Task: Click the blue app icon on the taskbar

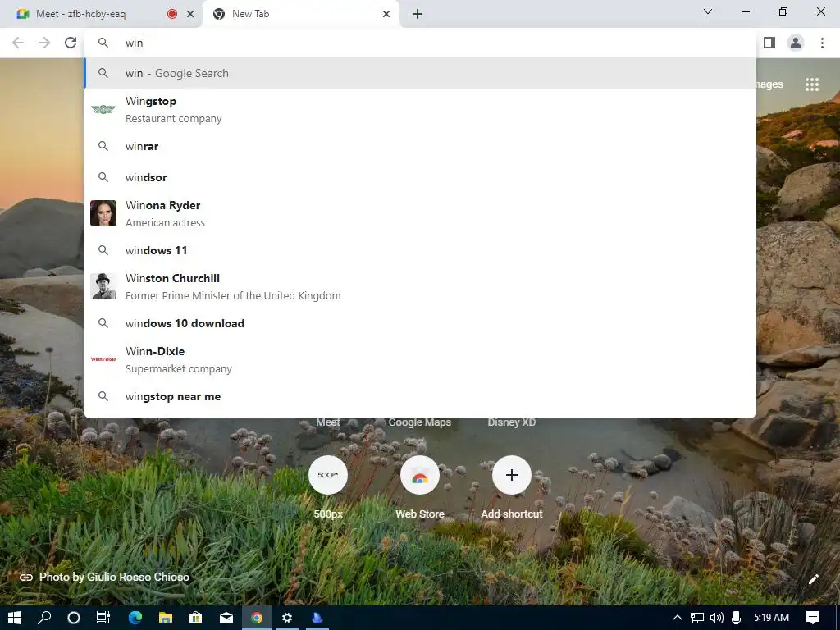Action: 317,618
